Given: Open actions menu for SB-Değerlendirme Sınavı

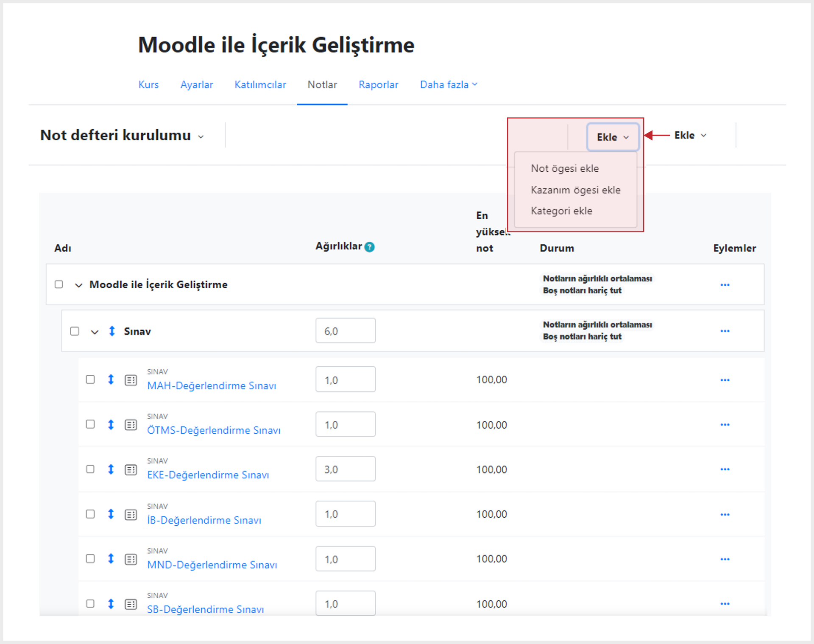Looking at the screenshot, I should pyautogui.click(x=725, y=604).
